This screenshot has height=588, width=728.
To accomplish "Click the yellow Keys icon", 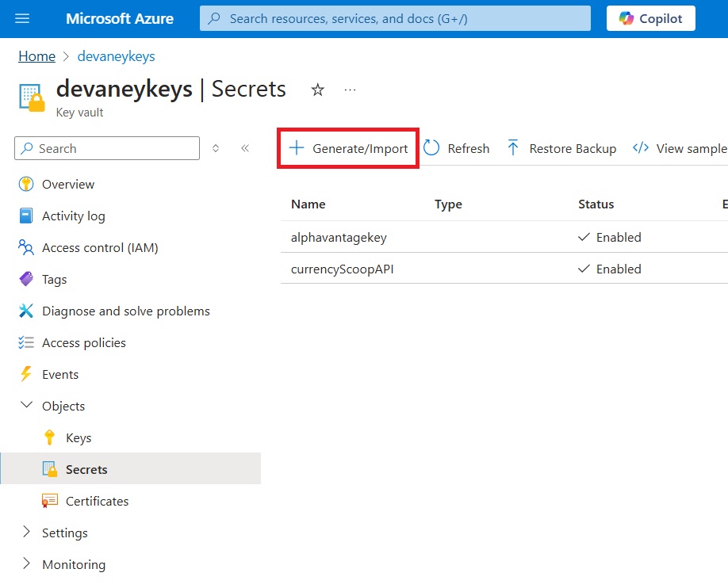I will (49, 437).
